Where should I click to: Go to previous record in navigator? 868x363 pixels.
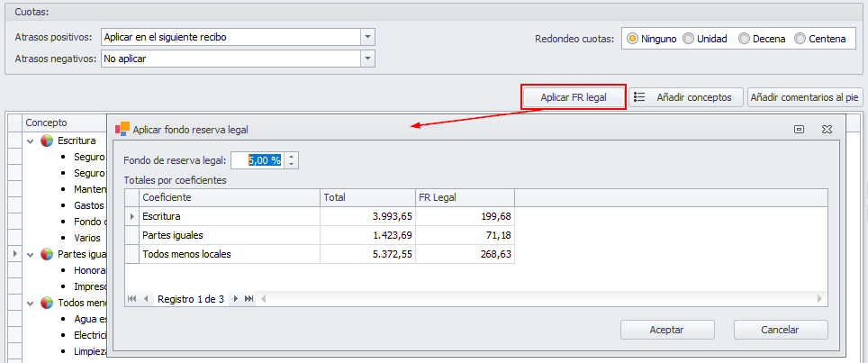[x=146, y=299]
